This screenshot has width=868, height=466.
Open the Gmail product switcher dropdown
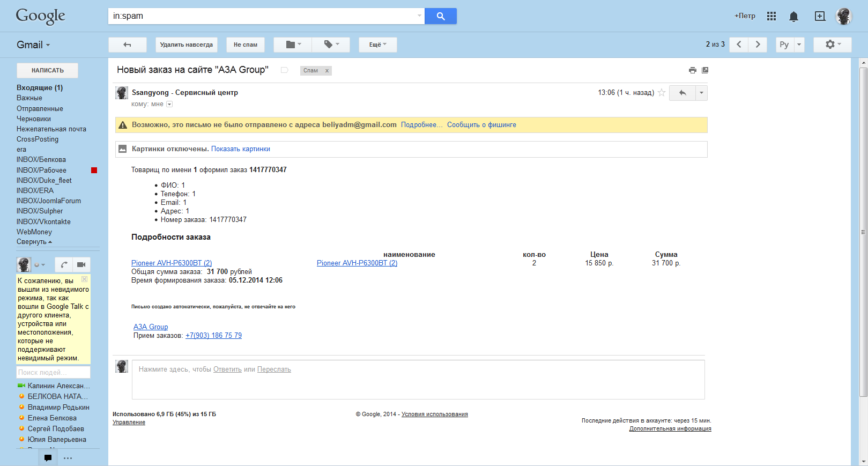(33, 45)
